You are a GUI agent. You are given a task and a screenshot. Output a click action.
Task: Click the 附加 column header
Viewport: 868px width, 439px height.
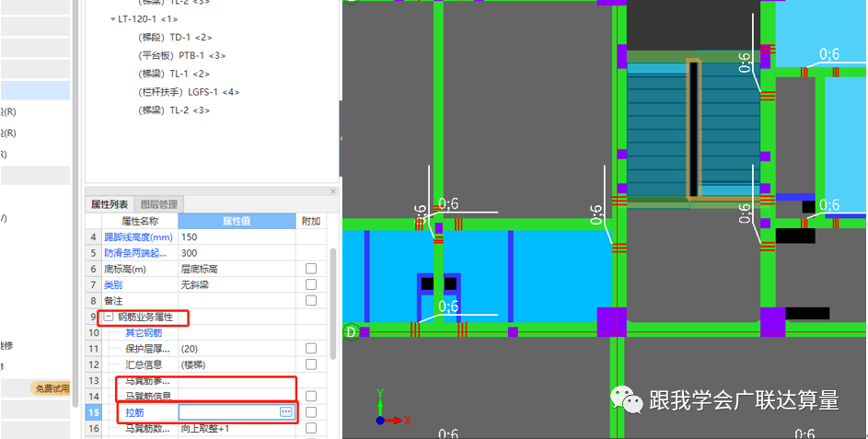click(311, 222)
